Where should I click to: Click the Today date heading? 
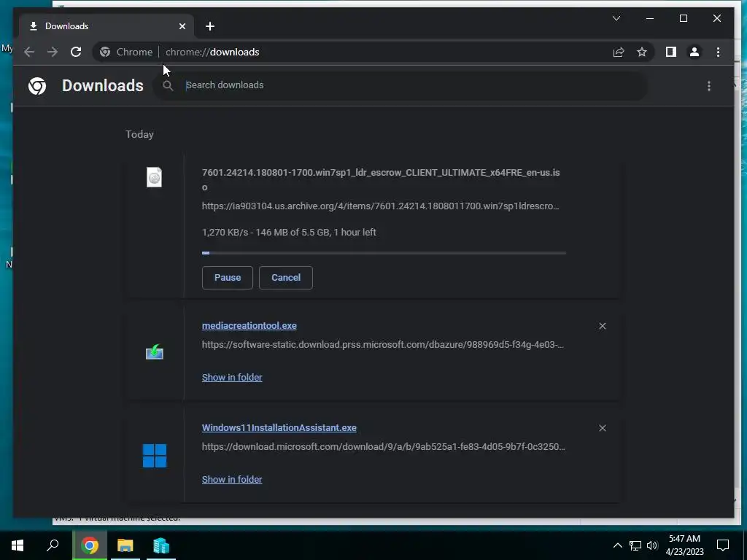click(139, 134)
